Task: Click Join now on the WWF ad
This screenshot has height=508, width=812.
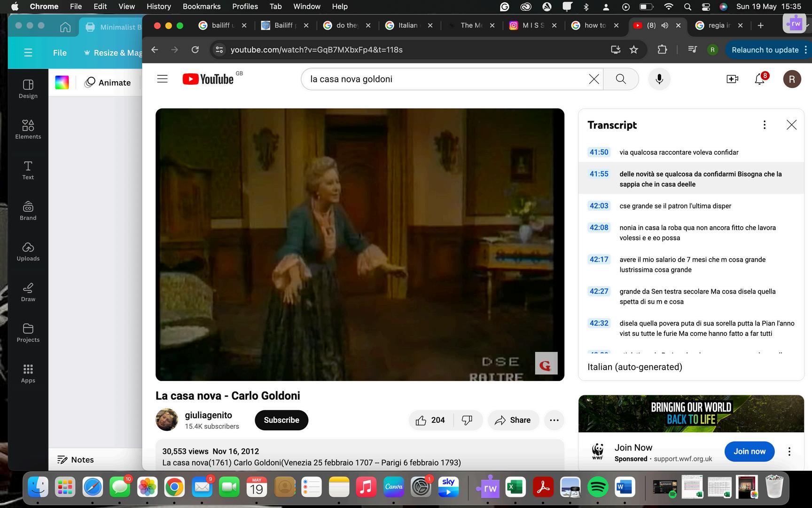Action: point(750,452)
